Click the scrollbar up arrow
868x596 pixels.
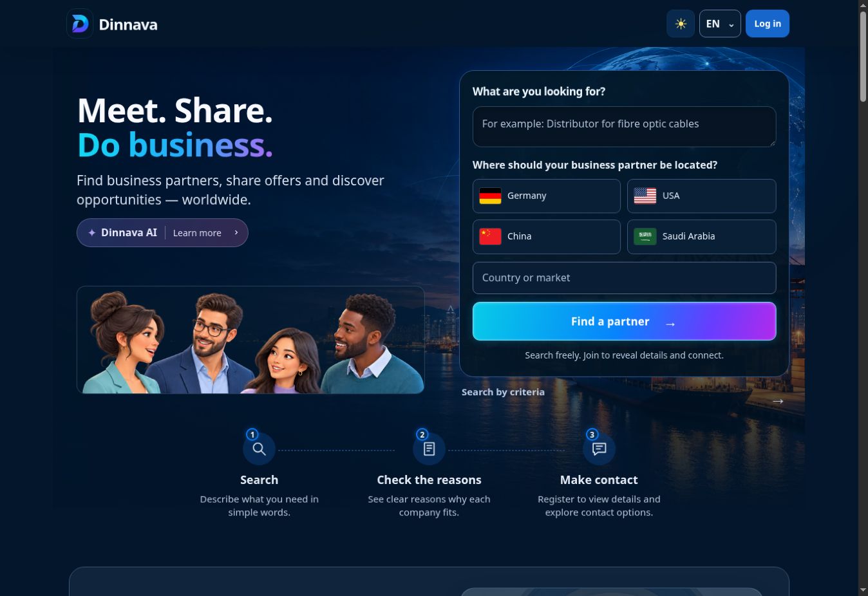[863, 5]
